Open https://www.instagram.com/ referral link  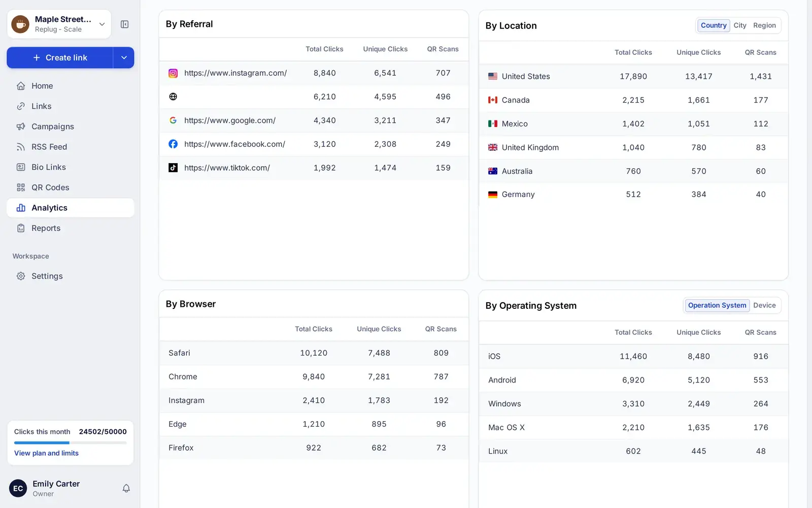[x=235, y=73]
